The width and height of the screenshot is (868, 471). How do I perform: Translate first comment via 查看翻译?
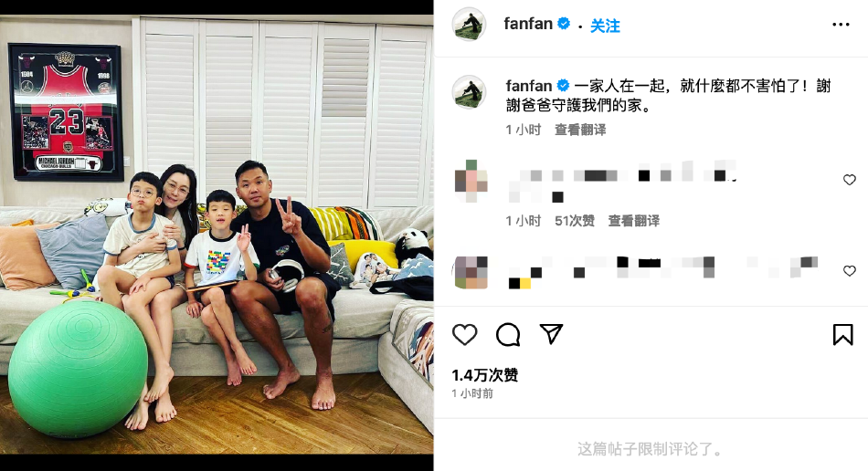(x=634, y=221)
